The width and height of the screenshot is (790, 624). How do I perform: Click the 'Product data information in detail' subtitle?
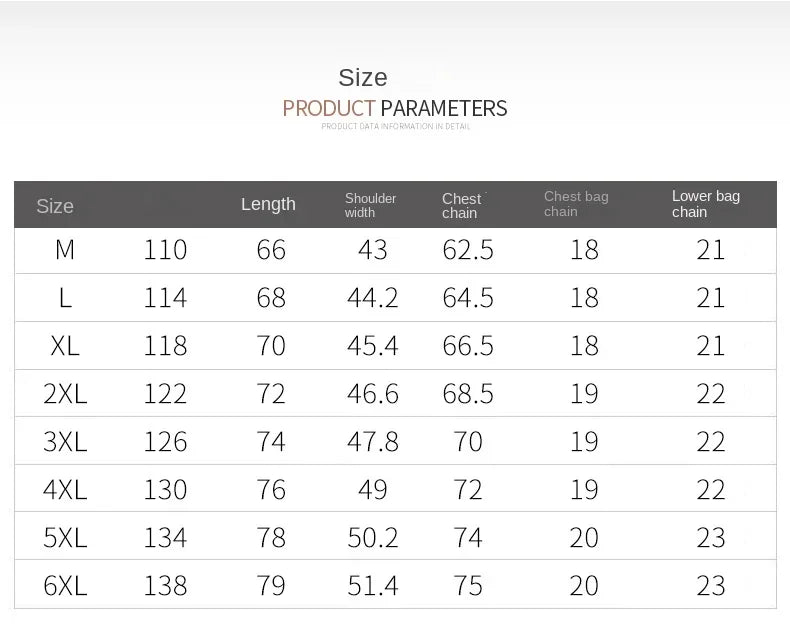point(395,127)
